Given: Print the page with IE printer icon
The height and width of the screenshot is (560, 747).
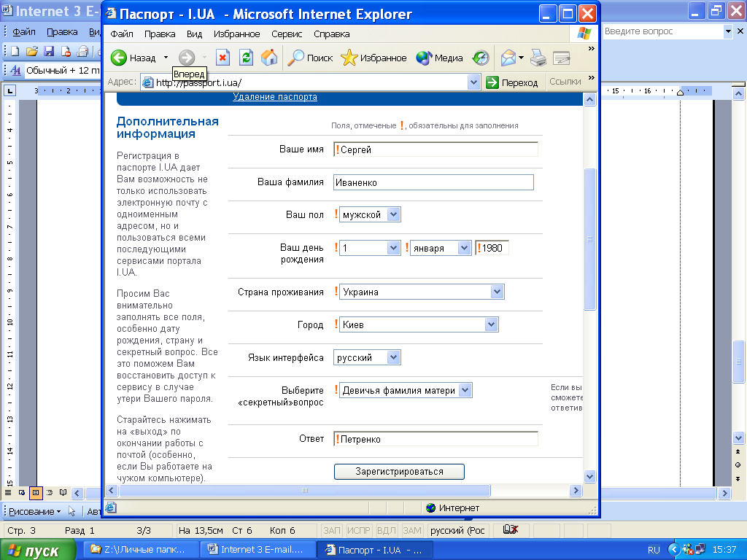Looking at the screenshot, I should 538,58.
